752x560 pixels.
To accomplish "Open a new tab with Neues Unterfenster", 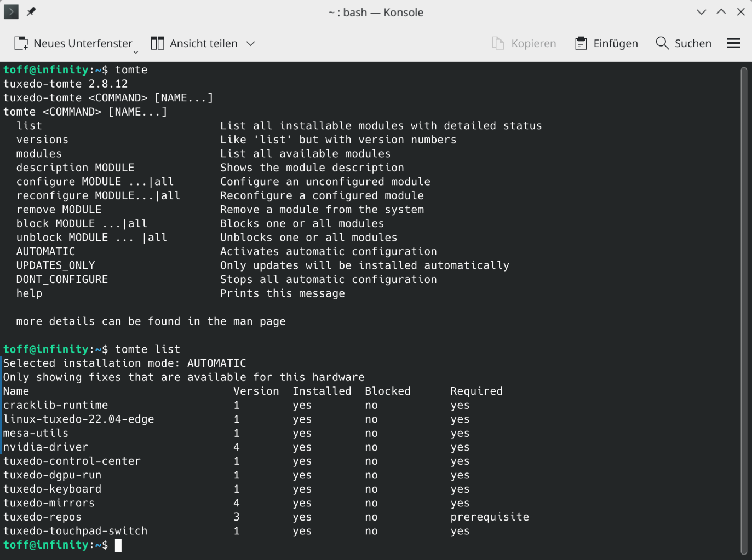I will click(x=73, y=43).
